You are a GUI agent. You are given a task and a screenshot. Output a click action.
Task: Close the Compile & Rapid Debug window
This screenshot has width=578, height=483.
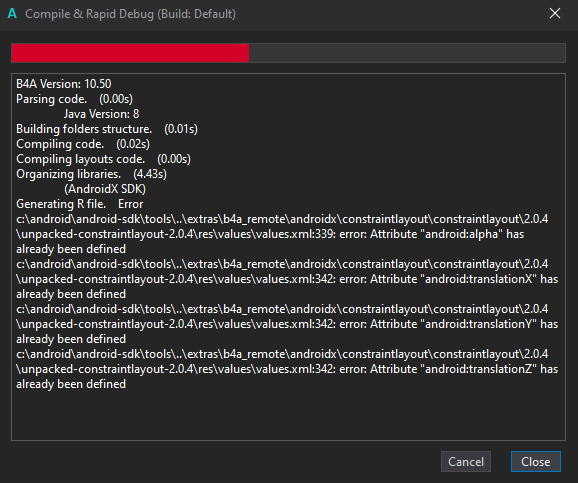point(554,14)
